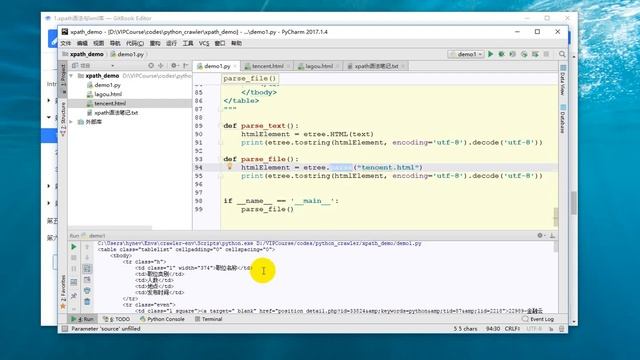Hide the Project panel
The width and height of the screenshot is (640, 360).
(x=186, y=65)
